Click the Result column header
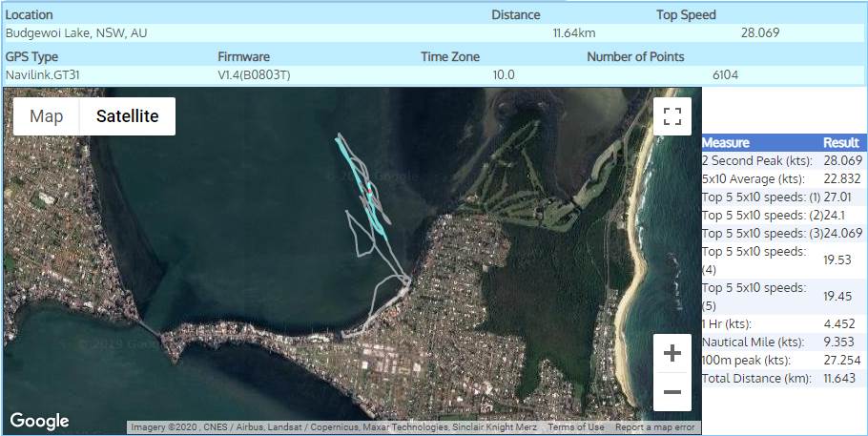Image resolution: width=868 pixels, height=436 pixels. tap(840, 142)
